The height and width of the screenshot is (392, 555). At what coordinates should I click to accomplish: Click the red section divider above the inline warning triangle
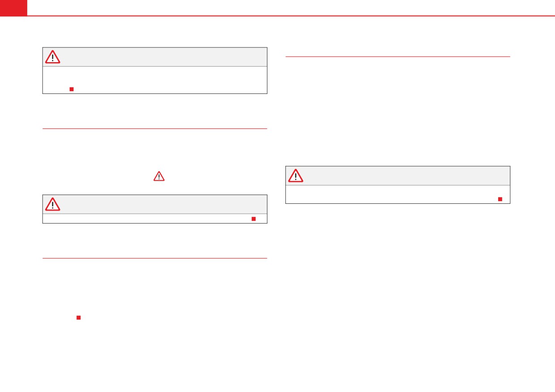155,129
